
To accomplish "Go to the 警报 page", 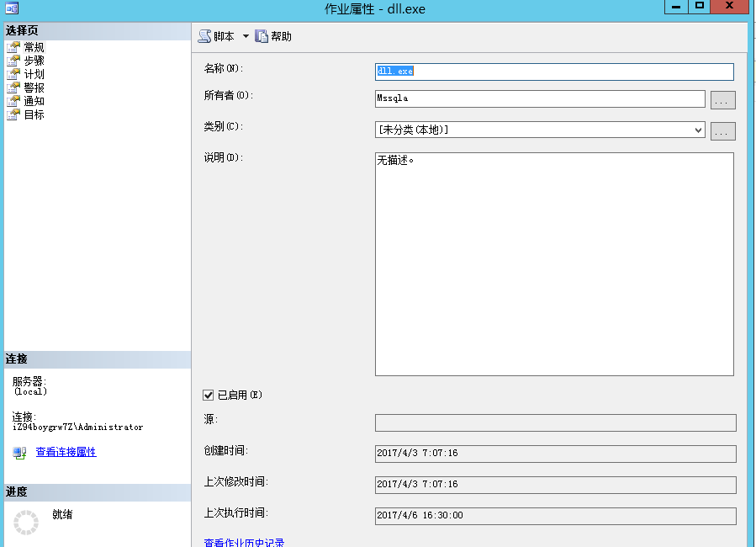I will click(x=34, y=88).
